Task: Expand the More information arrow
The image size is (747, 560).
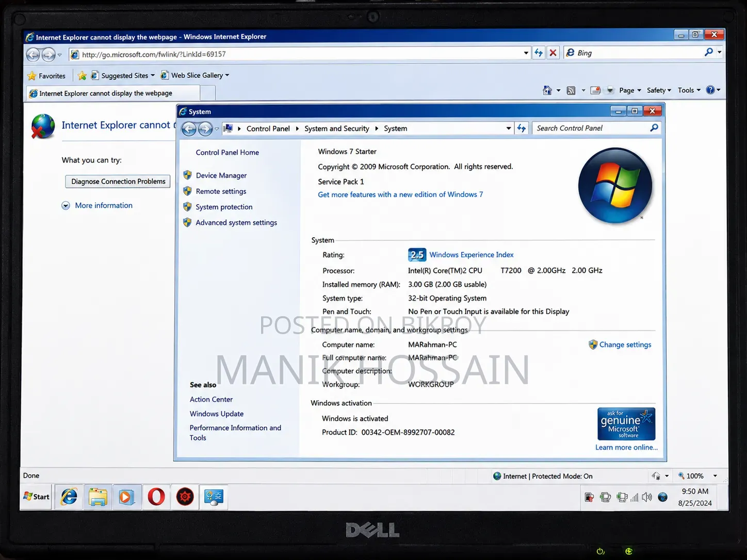Action: (66, 206)
